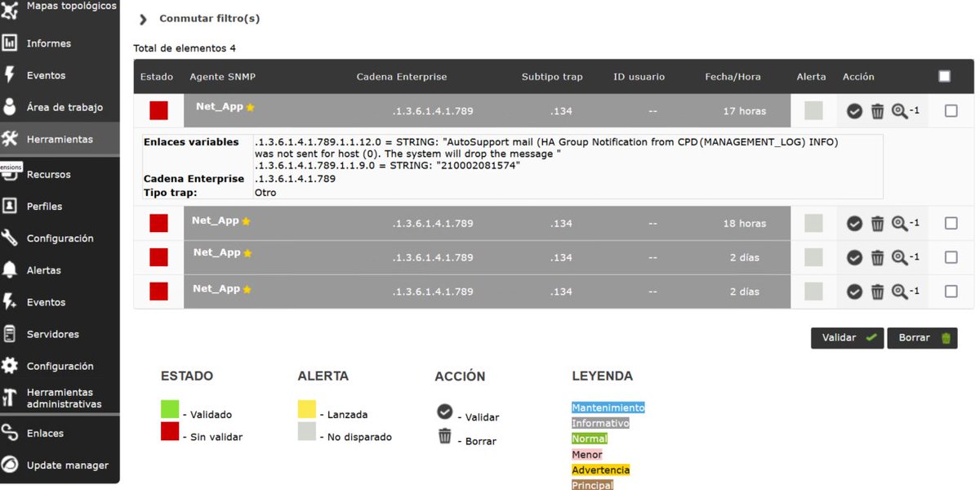Check the first Net_App row checkbox

point(951,110)
